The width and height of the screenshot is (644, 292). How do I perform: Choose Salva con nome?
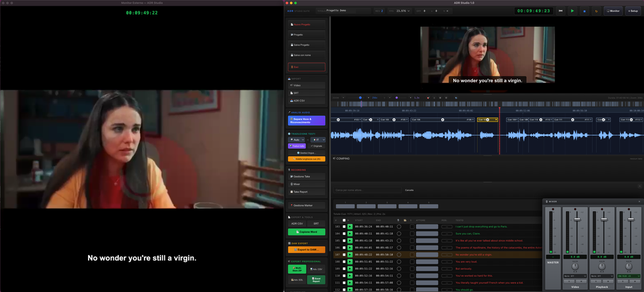(307, 55)
